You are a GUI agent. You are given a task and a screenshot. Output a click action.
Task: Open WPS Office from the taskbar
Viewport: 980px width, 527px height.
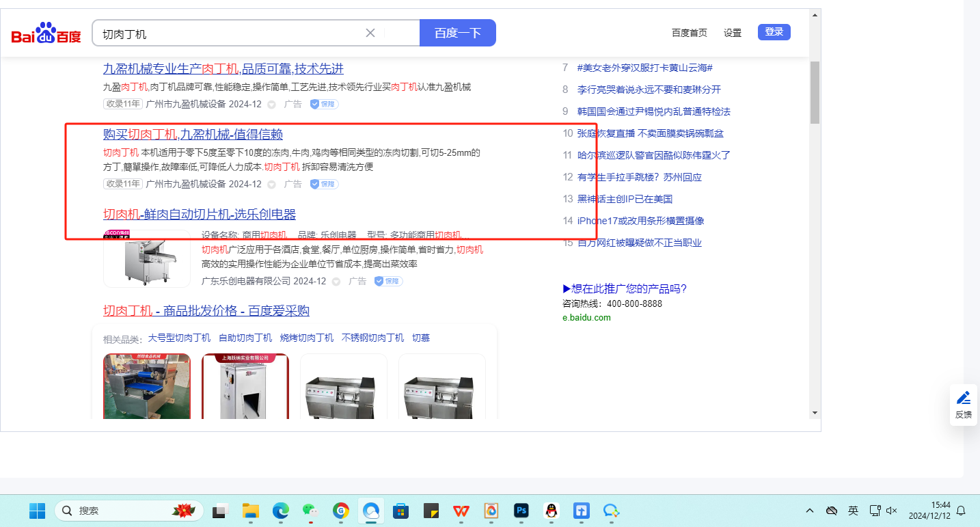coord(461,511)
